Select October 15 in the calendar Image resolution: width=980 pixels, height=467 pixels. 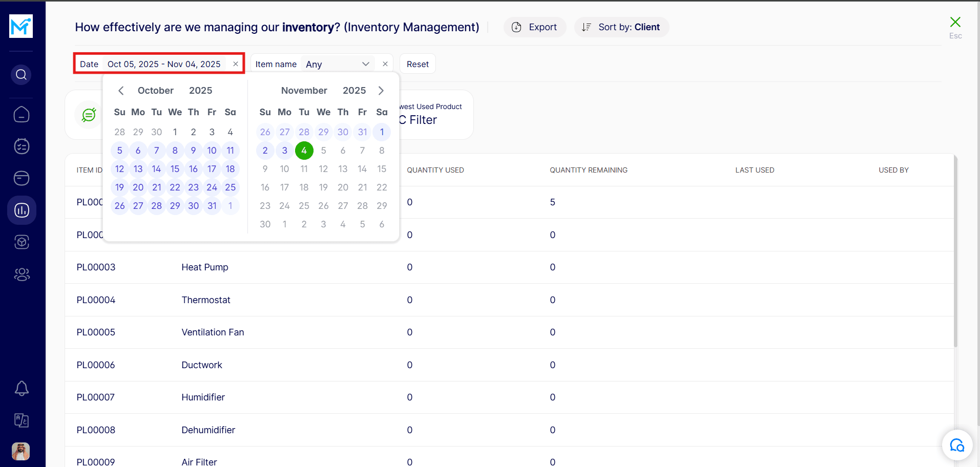click(175, 169)
